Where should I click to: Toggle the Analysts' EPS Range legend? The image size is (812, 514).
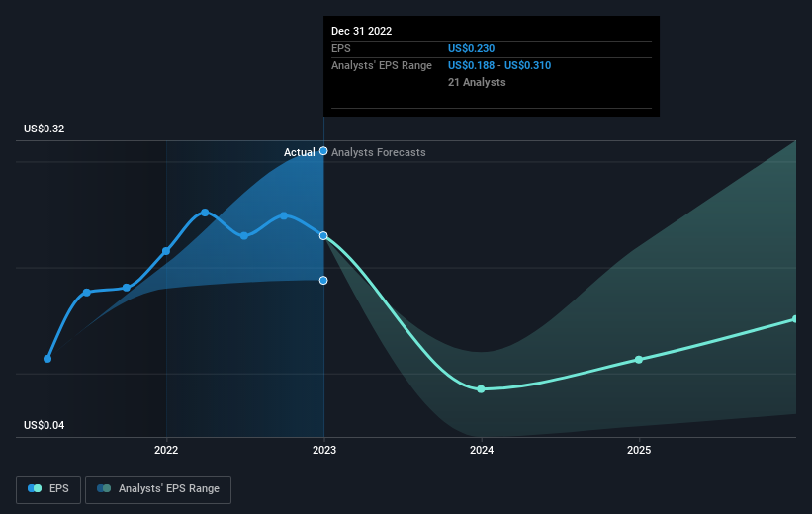[x=158, y=489]
